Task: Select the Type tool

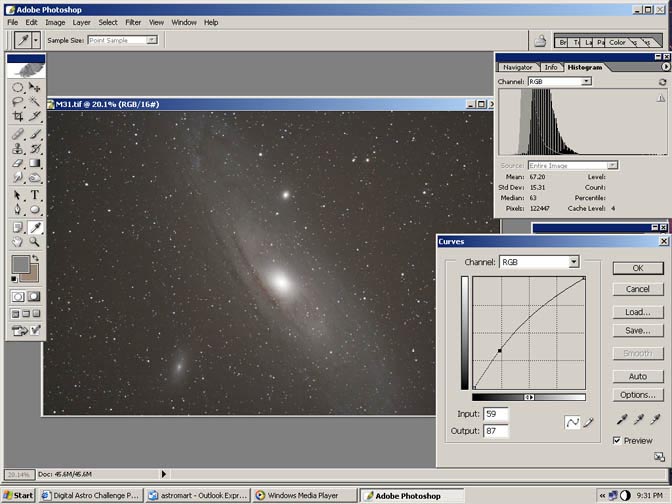Action: (35, 195)
